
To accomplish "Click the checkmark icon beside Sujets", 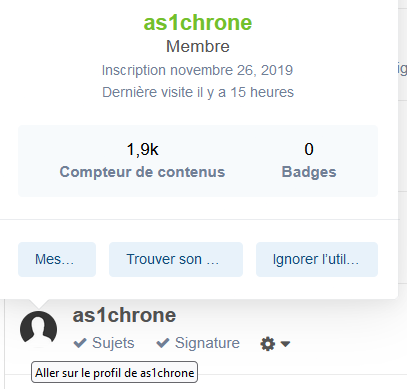I will tap(80, 343).
